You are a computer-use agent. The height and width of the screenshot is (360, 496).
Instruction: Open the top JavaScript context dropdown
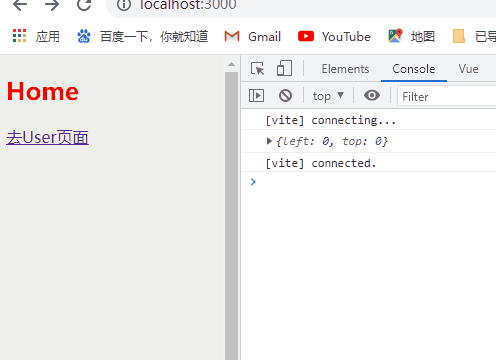click(x=328, y=96)
